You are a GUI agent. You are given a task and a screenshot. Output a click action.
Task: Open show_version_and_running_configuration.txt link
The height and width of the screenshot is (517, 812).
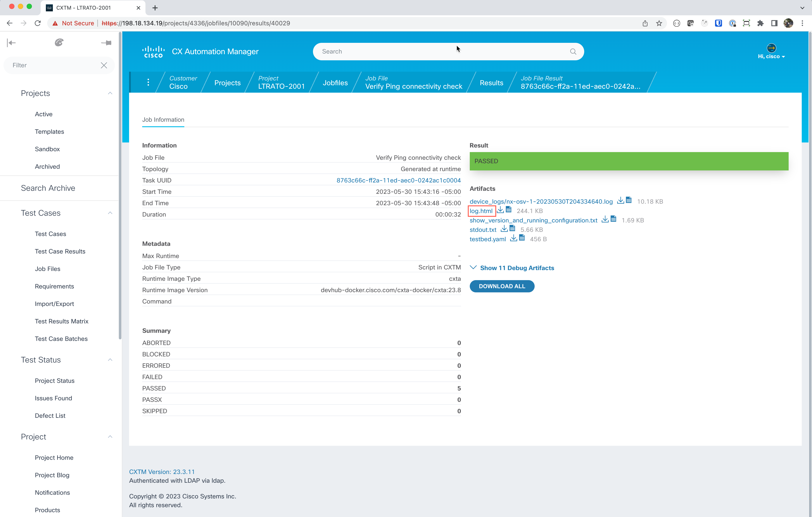point(533,220)
